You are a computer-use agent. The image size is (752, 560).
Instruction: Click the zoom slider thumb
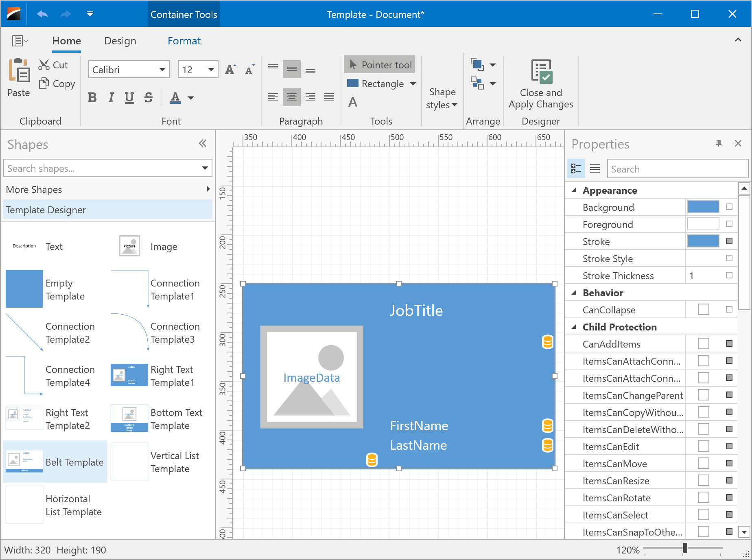tap(685, 548)
